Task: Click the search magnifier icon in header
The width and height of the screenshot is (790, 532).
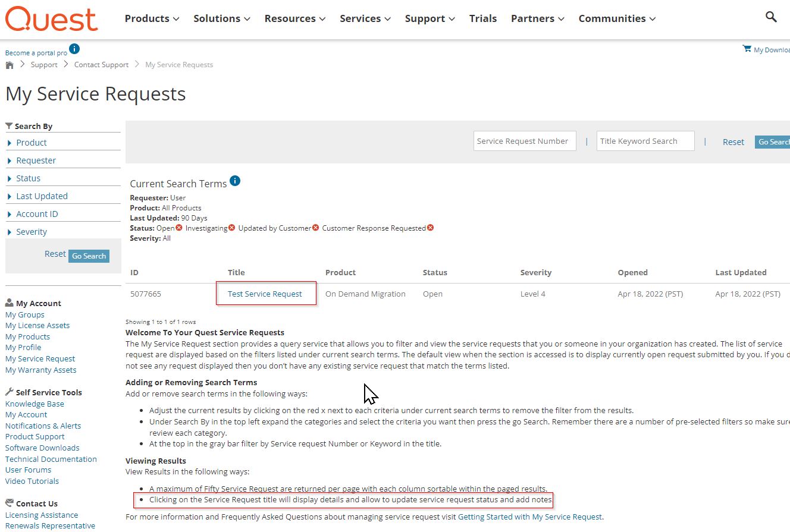Action: click(771, 17)
